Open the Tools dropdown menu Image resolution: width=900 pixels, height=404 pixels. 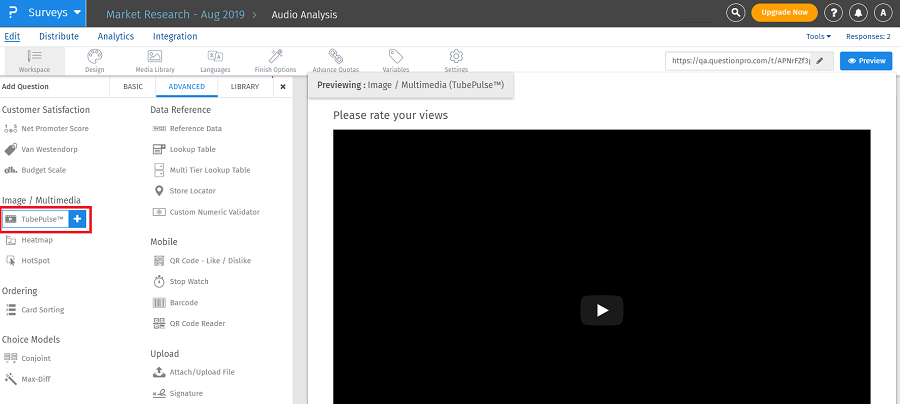[818, 36]
